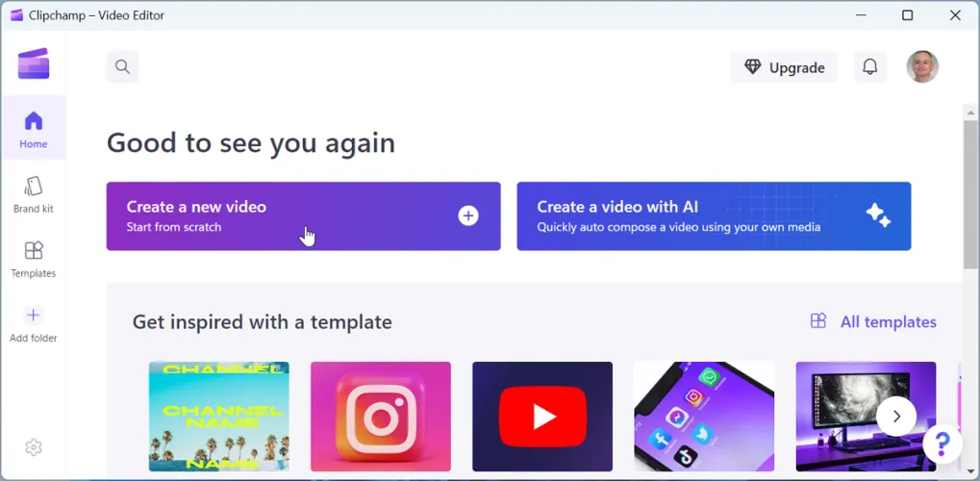Screen dimensions: 980x481
Task: Click the Add folder plus icon
Action: 33,315
